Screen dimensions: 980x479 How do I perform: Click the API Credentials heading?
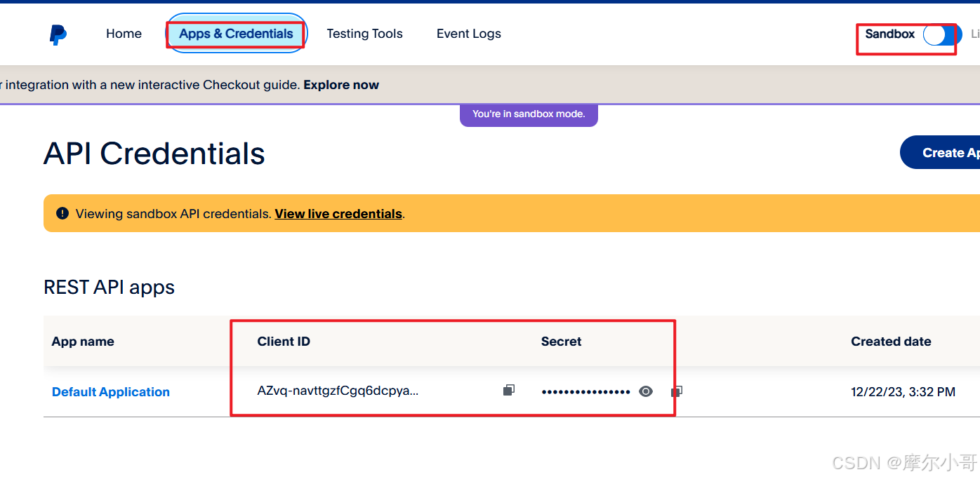tap(154, 154)
